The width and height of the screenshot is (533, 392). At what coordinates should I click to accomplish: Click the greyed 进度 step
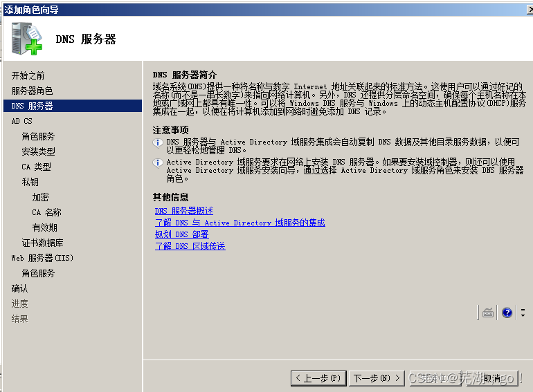pyautogui.click(x=19, y=304)
